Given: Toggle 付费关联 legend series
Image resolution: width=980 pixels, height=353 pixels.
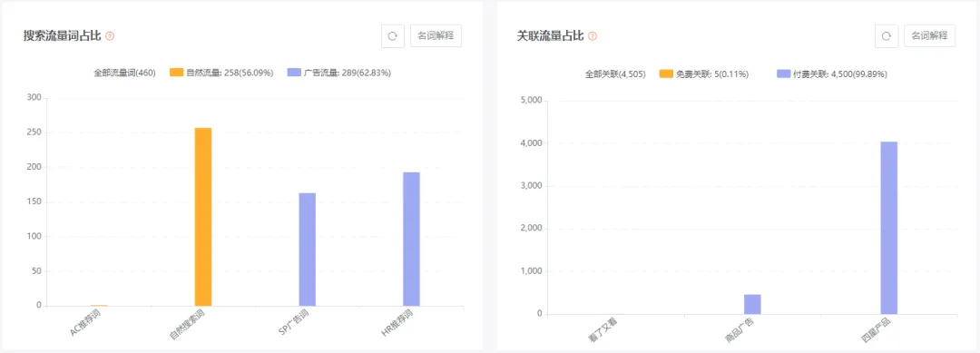Looking at the screenshot, I should tap(832, 74).
